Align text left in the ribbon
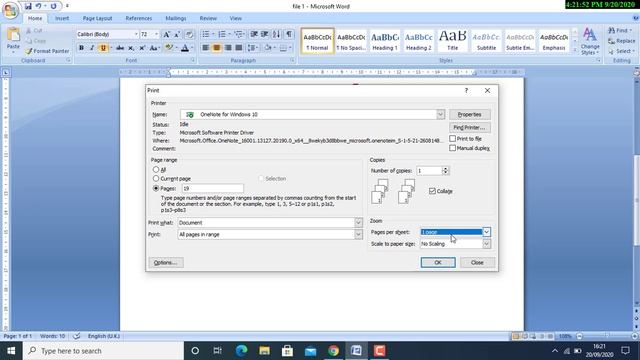Viewport: 640px width, 360px height. pyautogui.click(x=205, y=48)
